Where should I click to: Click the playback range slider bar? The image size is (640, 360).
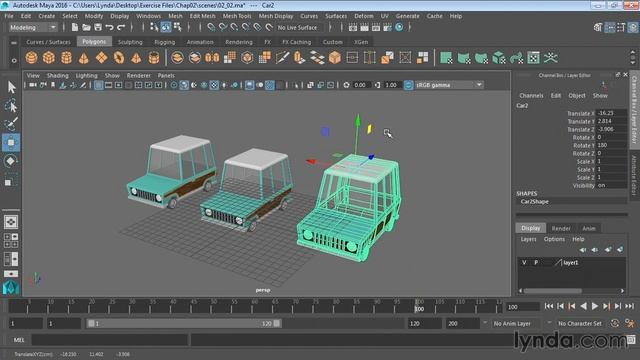pos(184,323)
